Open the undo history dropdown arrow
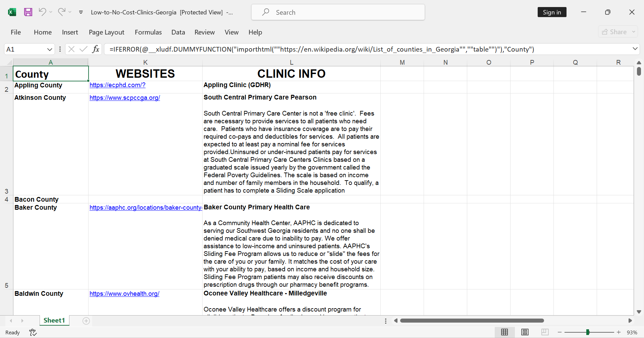The width and height of the screenshot is (644, 338). pyautogui.click(x=51, y=12)
